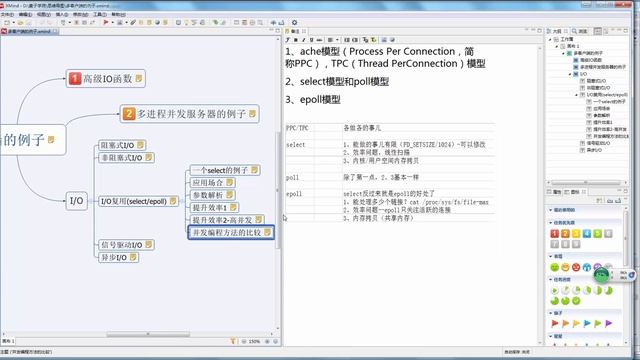This screenshot has width=640, height=360.
Task: Open notes icon on 异步I/O topic
Action: tap(133, 257)
